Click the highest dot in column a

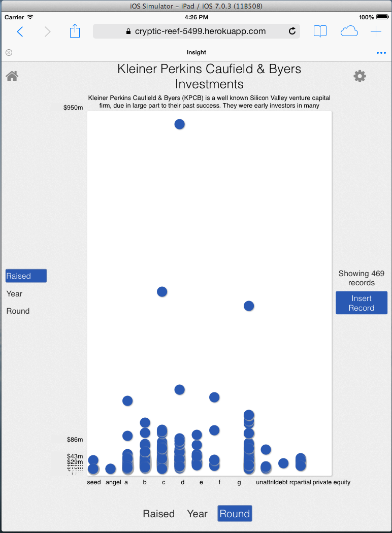click(127, 401)
